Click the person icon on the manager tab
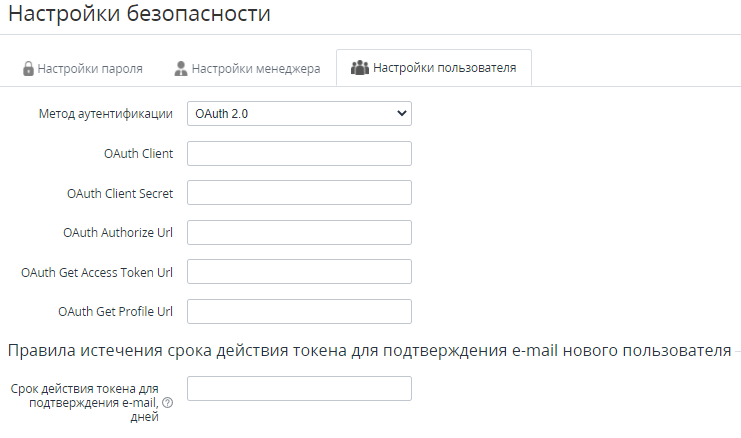This screenshot has width=741, height=438. (x=180, y=69)
